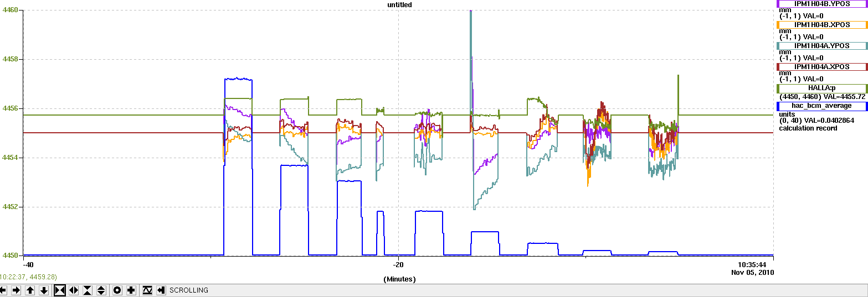
Task: Click the (Minutes) x-axis label
Action: coord(399,279)
